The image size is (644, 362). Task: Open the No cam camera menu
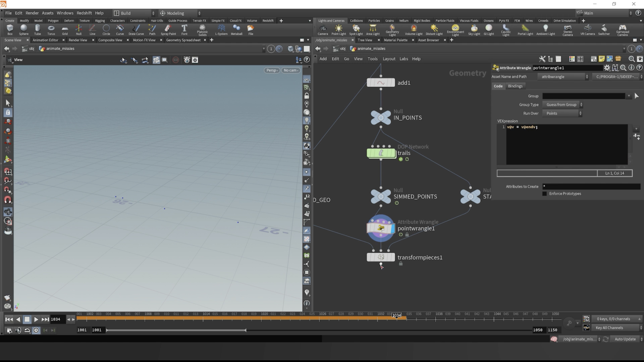point(291,70)
